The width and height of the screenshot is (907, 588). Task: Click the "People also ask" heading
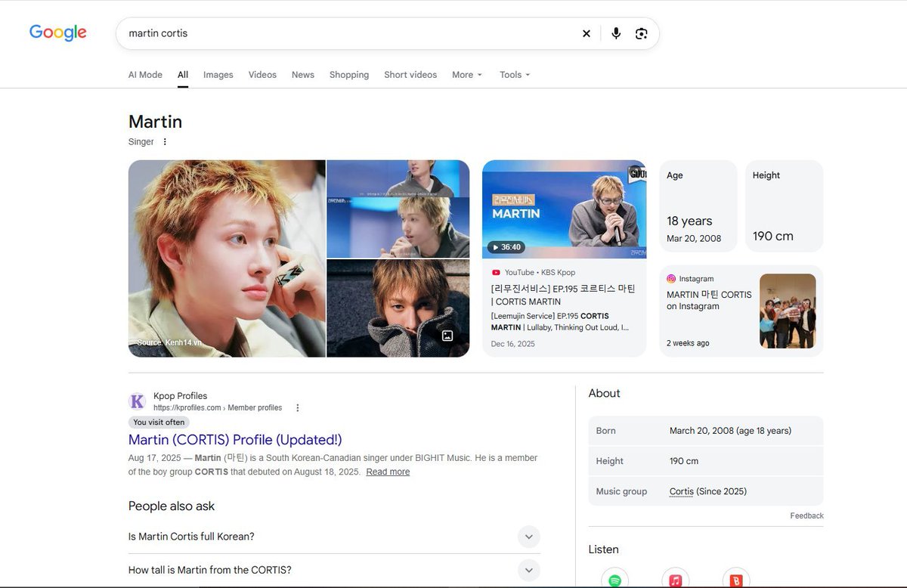point(172,506)
